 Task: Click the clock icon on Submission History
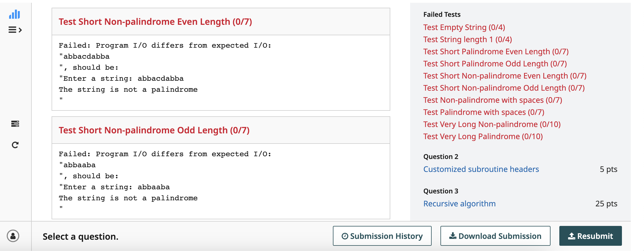tap(344, 236)
